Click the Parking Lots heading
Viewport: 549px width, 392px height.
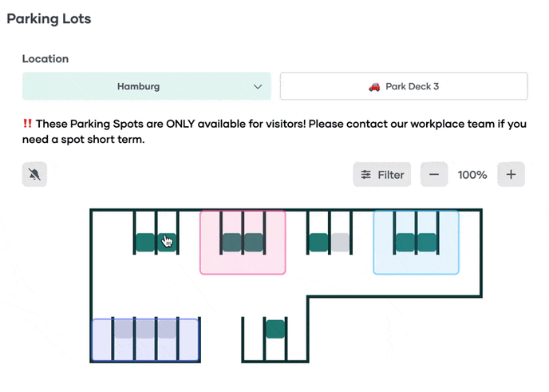point(49,19)
